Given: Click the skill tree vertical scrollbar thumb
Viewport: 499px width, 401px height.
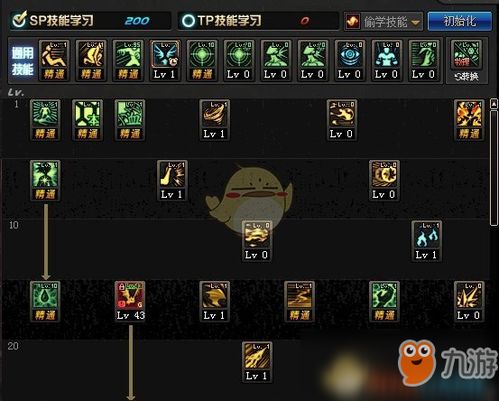Looking at the screenshot, I should coord(494,168).
